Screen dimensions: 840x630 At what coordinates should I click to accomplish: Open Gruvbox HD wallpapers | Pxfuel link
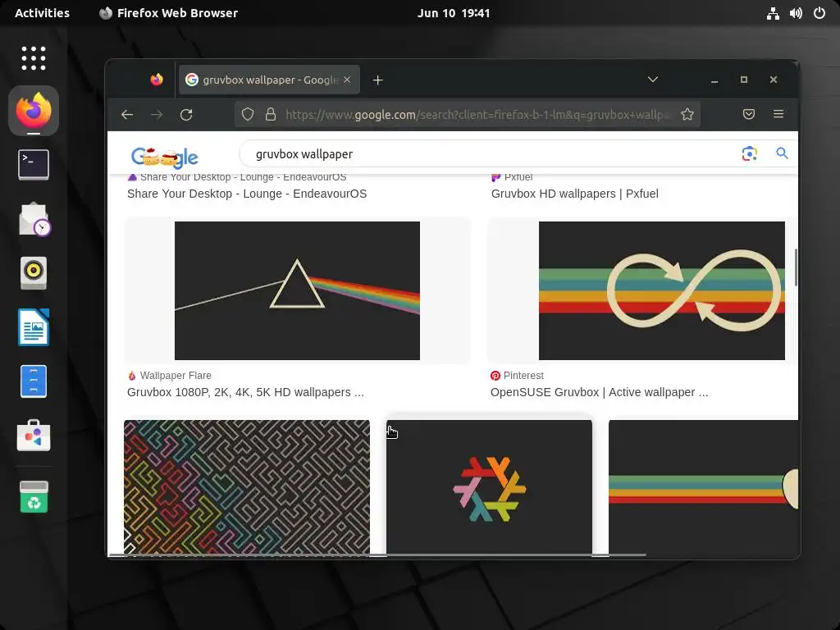575,194
